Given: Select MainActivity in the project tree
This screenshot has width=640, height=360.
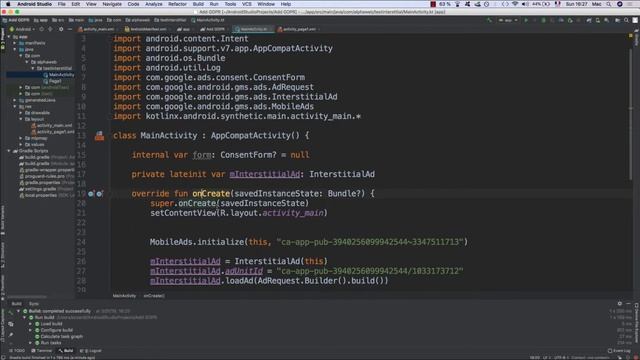Looking at the screenshot, I should (x=61, y=75).
